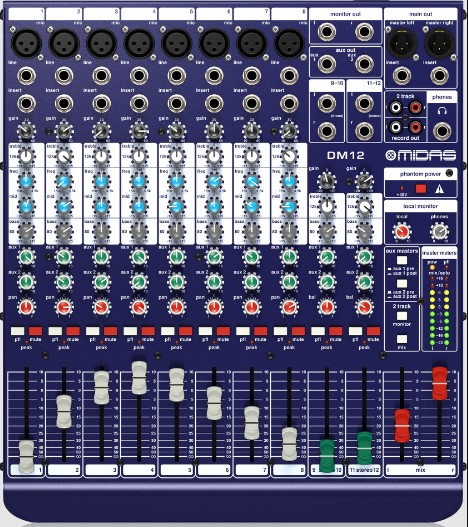Click the phones output jack
Viewport: 468px width, 527px height.
[x=442, y=131]
